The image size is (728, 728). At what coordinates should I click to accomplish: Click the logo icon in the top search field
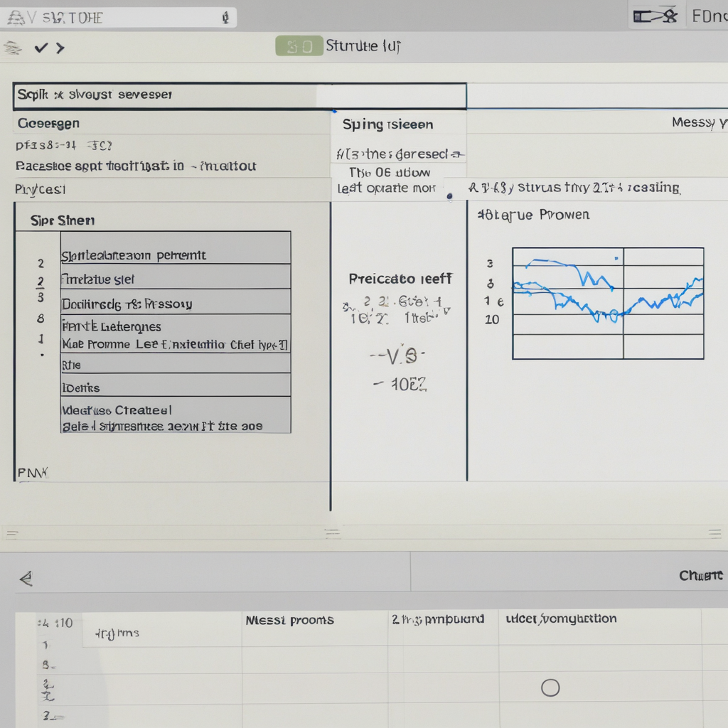coord(16,18)
